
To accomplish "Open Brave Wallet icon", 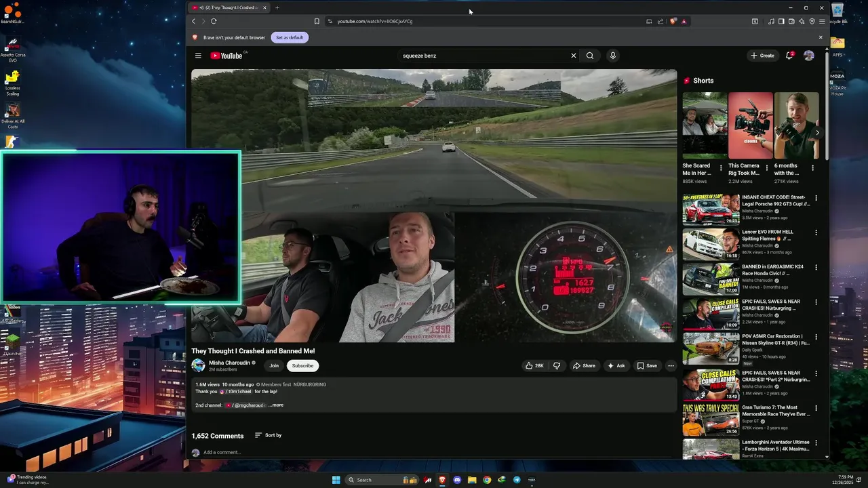I will click(x=791, y=21).
